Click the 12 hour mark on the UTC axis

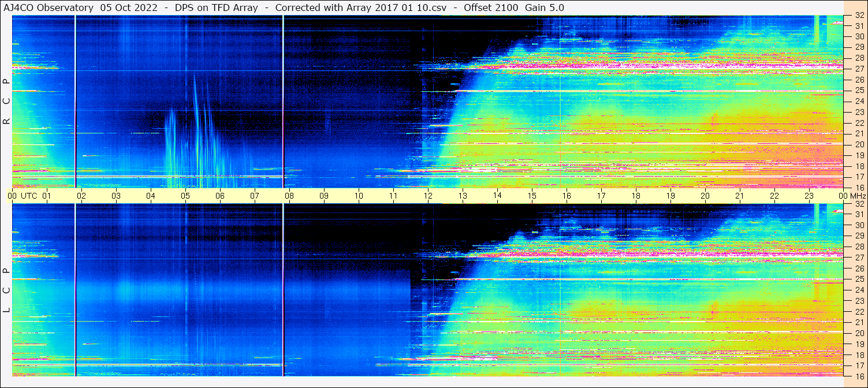pos(428,196)
